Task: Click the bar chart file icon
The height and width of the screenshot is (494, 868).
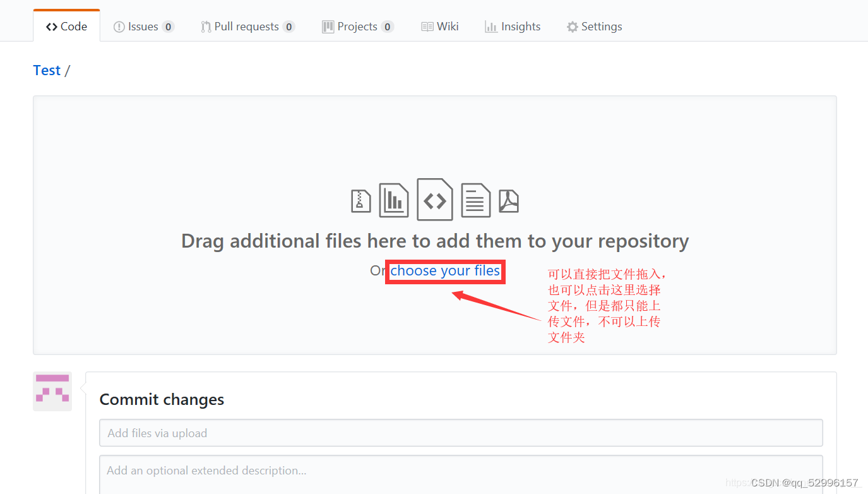Action: point(394,200)
